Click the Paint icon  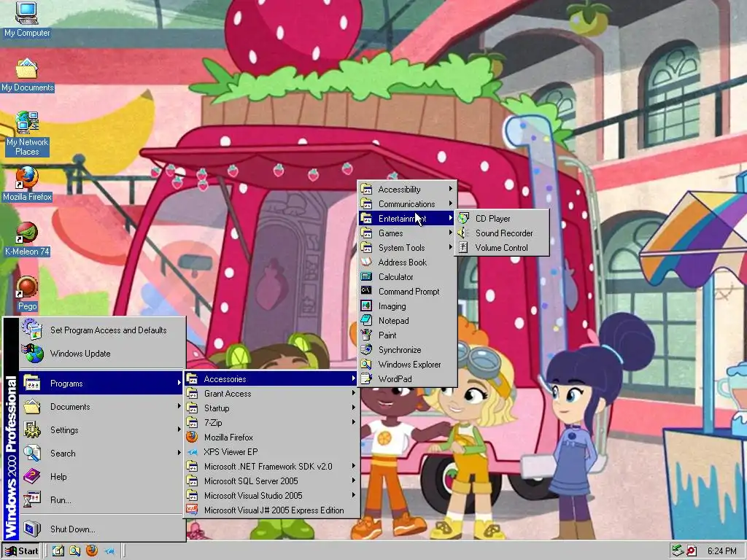pyautogui.click(x=366, y=335)
